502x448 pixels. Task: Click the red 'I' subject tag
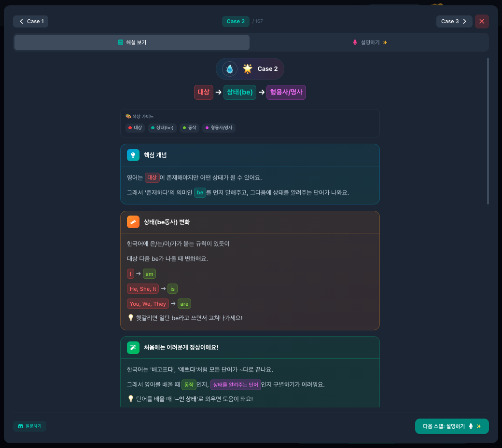coord(131,274)
